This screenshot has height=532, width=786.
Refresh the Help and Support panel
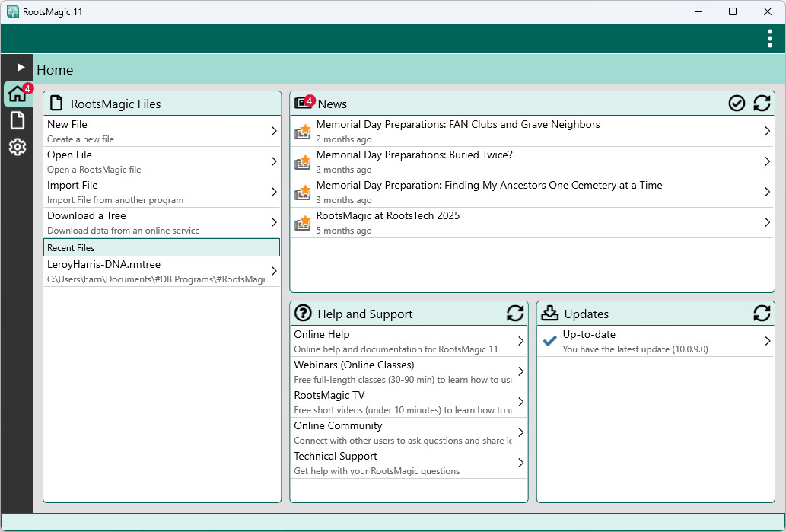pos(515,314)
